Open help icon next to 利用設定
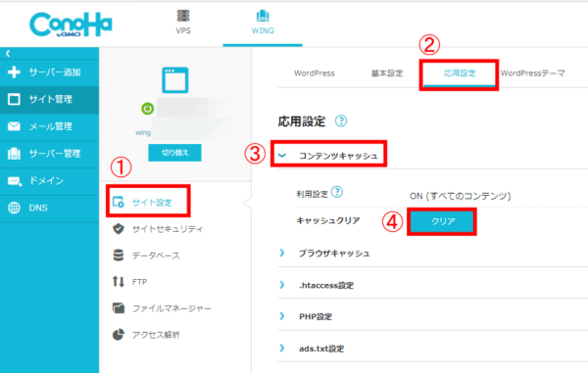 click(337, 192)
